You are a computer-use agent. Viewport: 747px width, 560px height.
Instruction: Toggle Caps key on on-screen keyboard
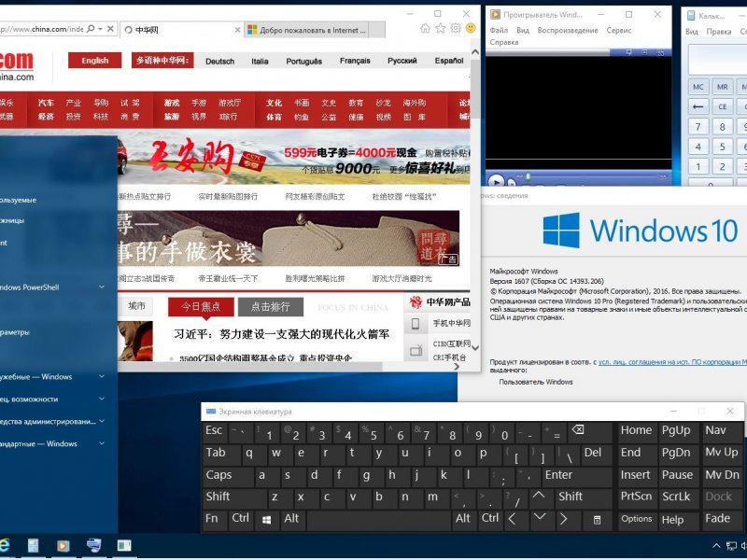[x=227, y=475]
